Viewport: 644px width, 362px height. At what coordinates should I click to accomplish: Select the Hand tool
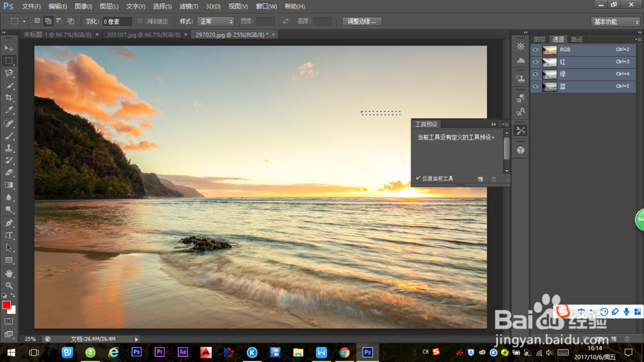pos(8,273)
